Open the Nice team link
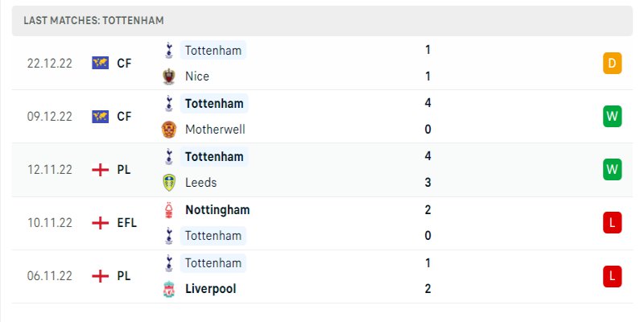The image size is (644, 322). click(197, 76)
